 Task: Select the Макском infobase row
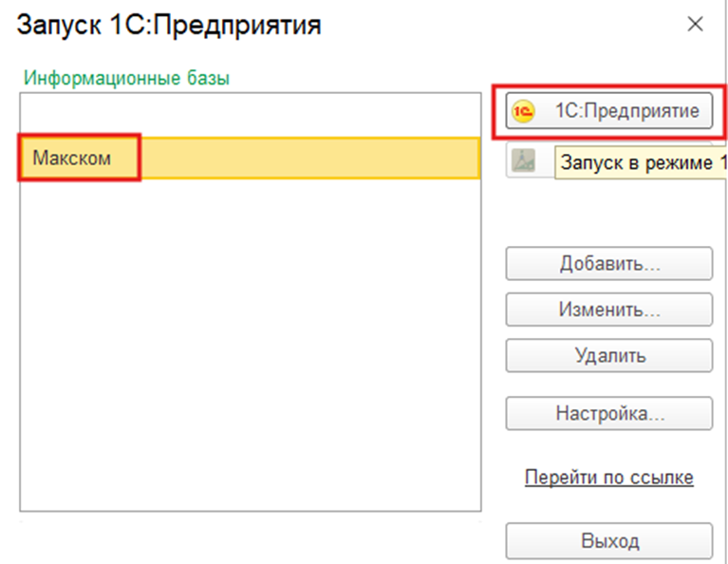point(250,158)
